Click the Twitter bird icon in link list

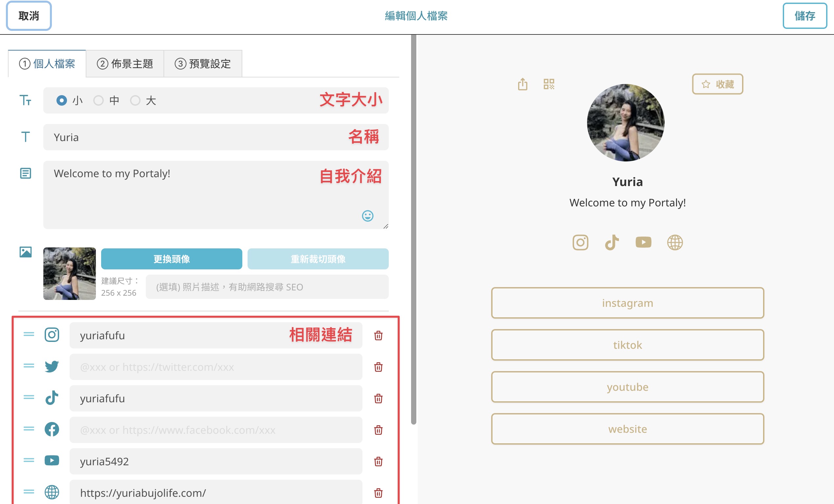point(52,366)
